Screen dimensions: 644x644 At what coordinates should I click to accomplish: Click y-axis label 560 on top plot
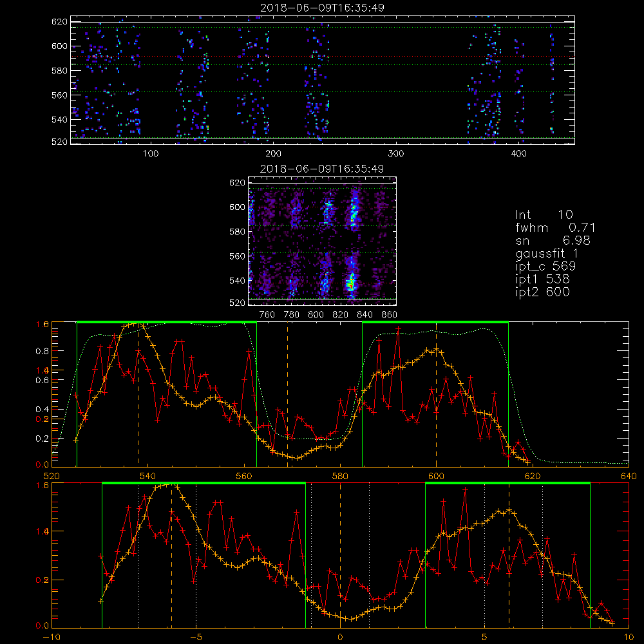(x=59, y=95)
